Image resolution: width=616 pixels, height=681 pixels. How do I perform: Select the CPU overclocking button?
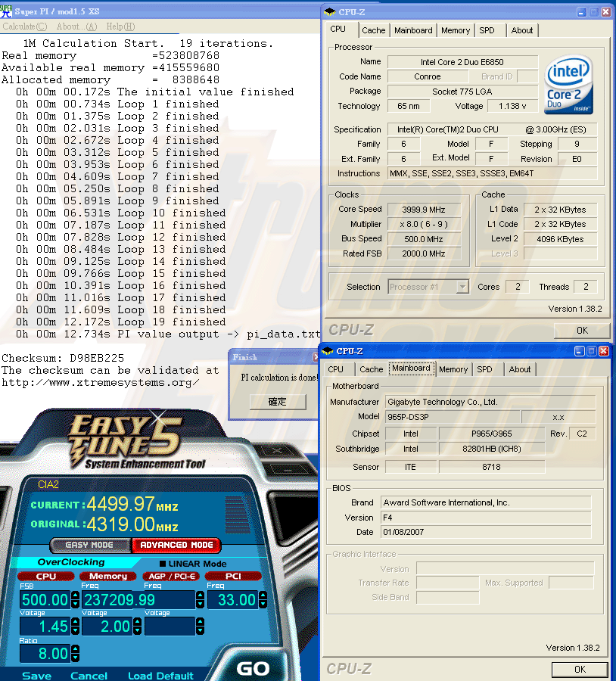pos(46,577)
